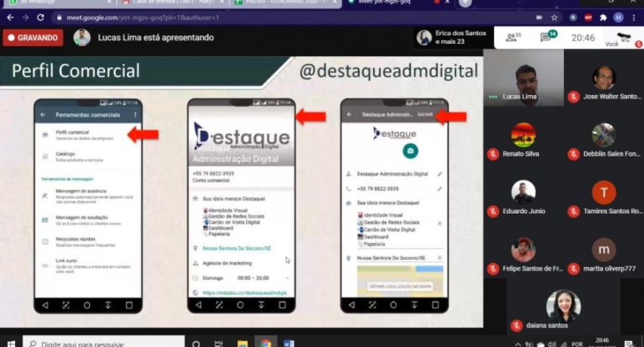Click the red ABP extension icon
This screenshot has height=347, width=644.
point(588,18)
